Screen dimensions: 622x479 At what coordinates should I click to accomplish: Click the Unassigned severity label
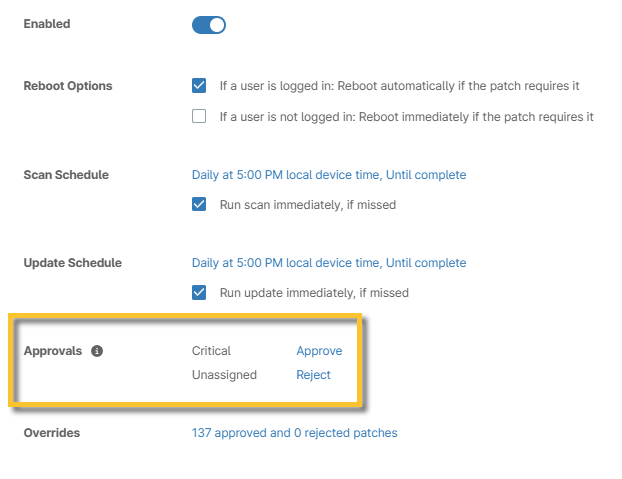click(x=224, y=375)
